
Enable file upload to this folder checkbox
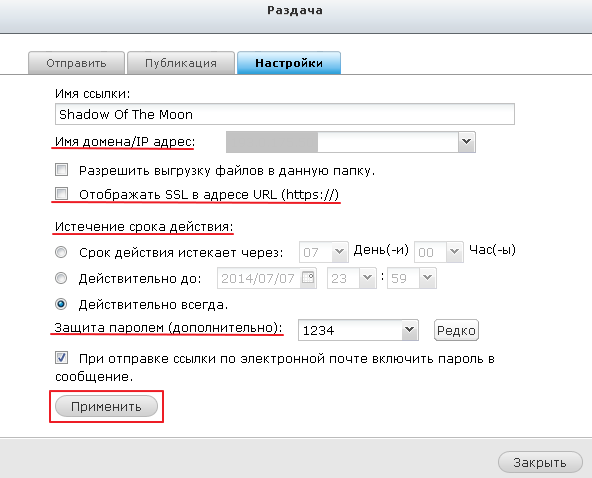tap(62, 170)
